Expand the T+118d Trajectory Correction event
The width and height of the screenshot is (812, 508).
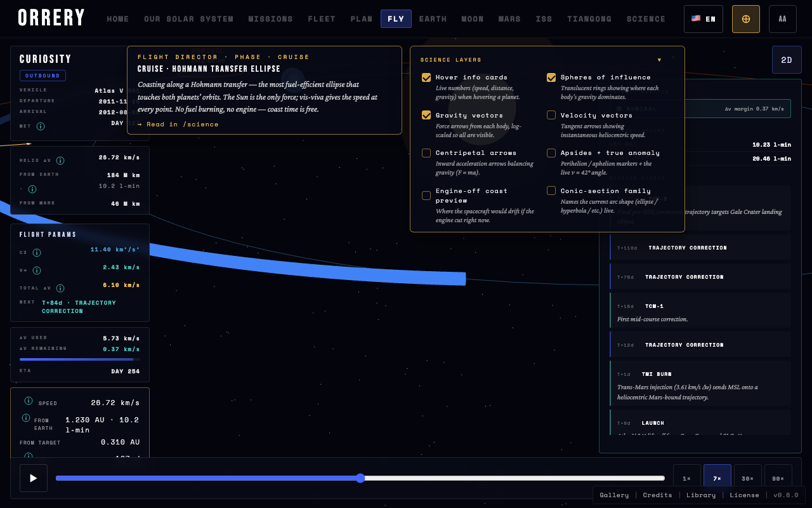700,248
